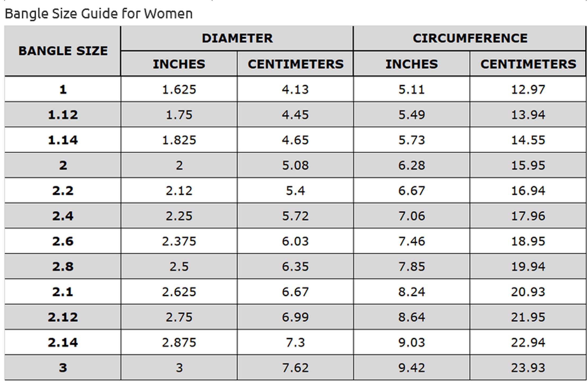The width and height of the screenshot is (588, 381).
Task: Select the 23.93 centimeters circumference cell
Action: coord(528,368)
